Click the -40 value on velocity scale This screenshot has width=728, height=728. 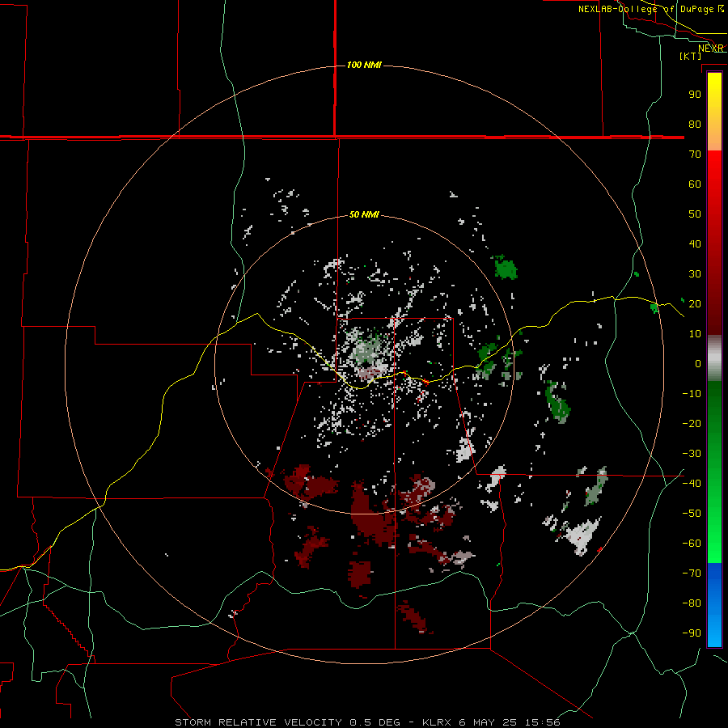click(x=692, y=484)
